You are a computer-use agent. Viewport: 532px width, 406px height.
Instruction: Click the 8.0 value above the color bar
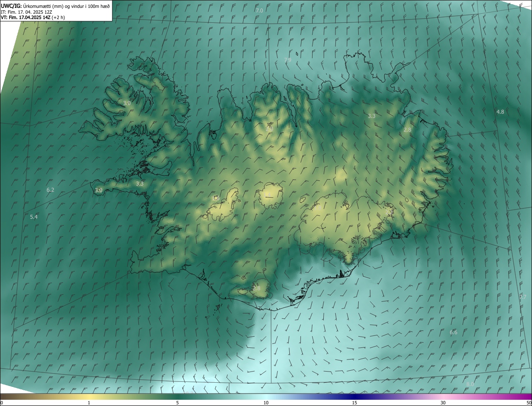click(x=470, y=384)
